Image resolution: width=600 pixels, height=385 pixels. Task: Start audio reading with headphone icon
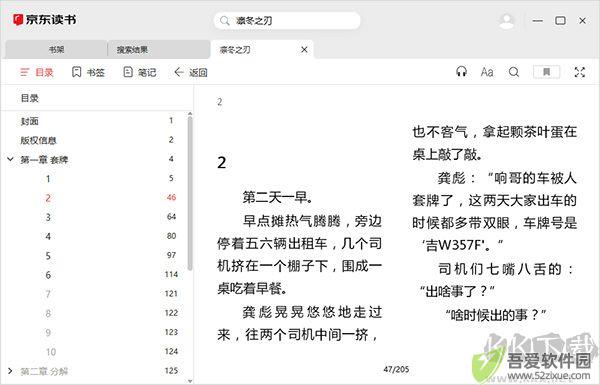click(x=461, y=72)
